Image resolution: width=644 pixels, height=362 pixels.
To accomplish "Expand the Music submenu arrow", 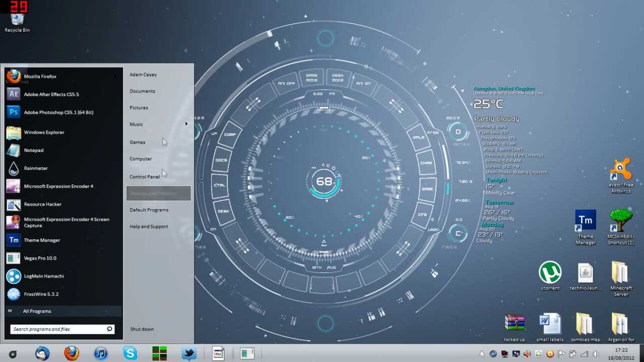I will point(186,124).
